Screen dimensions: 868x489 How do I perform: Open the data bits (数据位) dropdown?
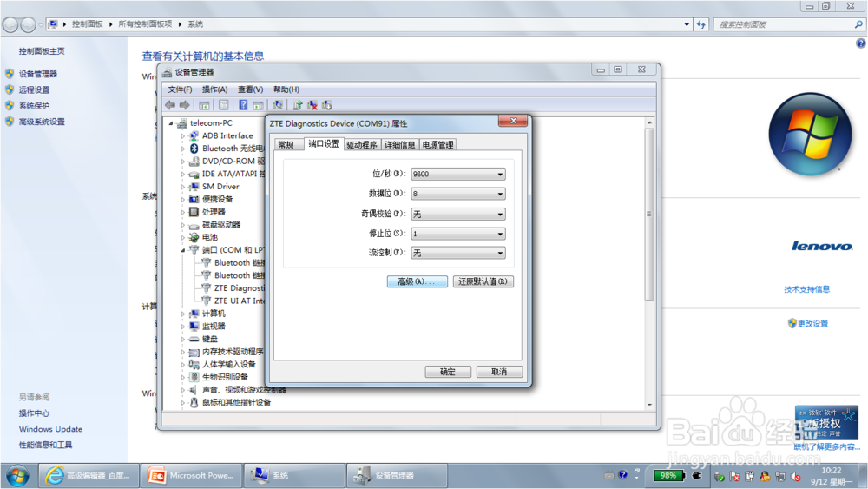(457, 194)
